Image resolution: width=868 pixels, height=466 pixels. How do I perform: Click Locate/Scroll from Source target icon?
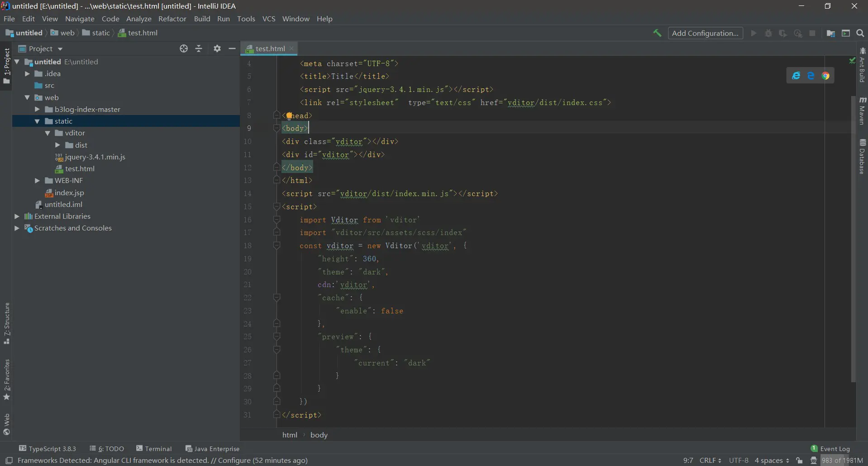183,48
